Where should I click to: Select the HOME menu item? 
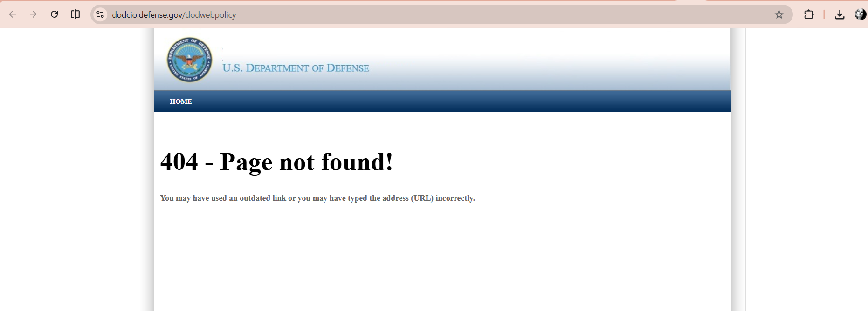pyautogui.click(x=181, y=101)
